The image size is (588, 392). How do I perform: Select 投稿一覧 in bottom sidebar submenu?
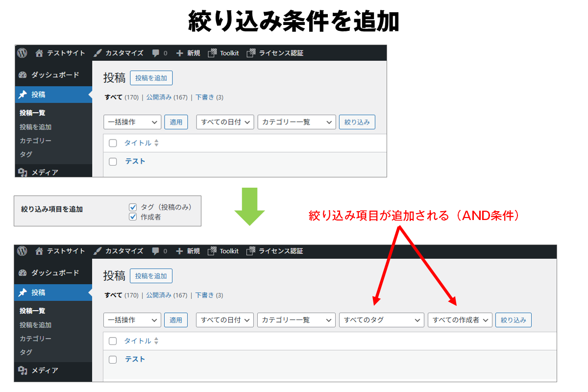(x=32, y=311)
